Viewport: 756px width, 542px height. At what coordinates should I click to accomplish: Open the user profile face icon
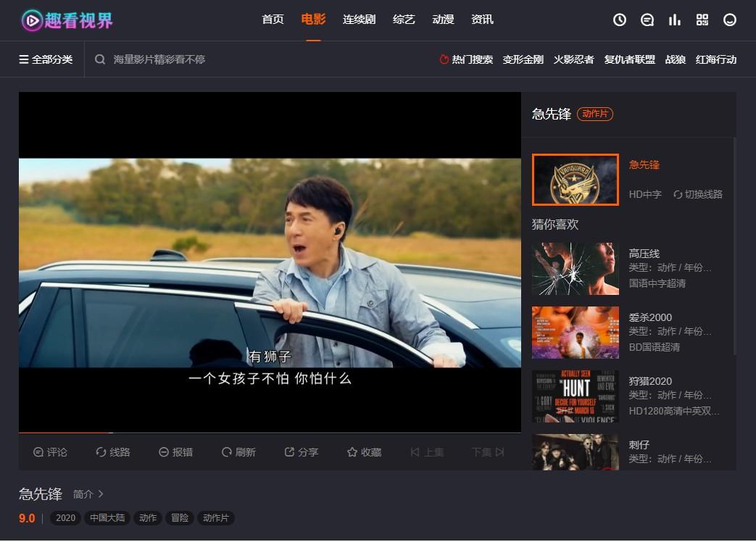(x=730, y=20)
